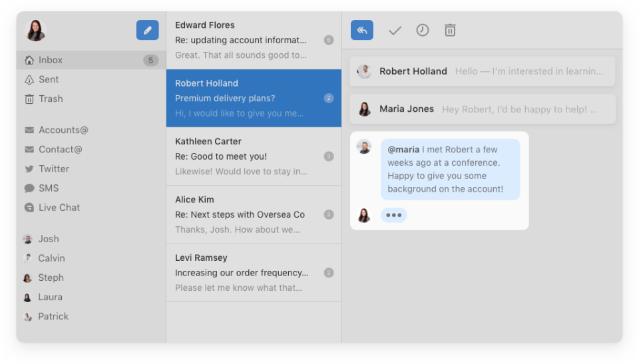Open the Inbox folder

[x=91, y=60]
